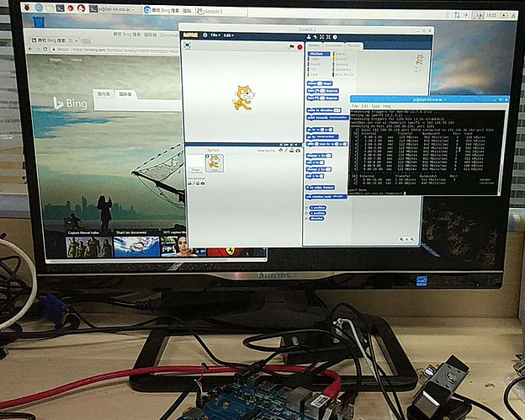Open the Edit menu in Scratch
This screenshot has width=525, height=420.
(x=229, y=35)
